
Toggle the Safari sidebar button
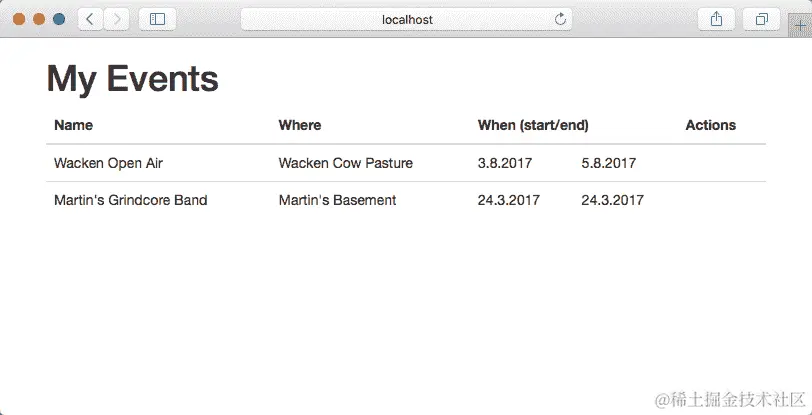[157, 19]
